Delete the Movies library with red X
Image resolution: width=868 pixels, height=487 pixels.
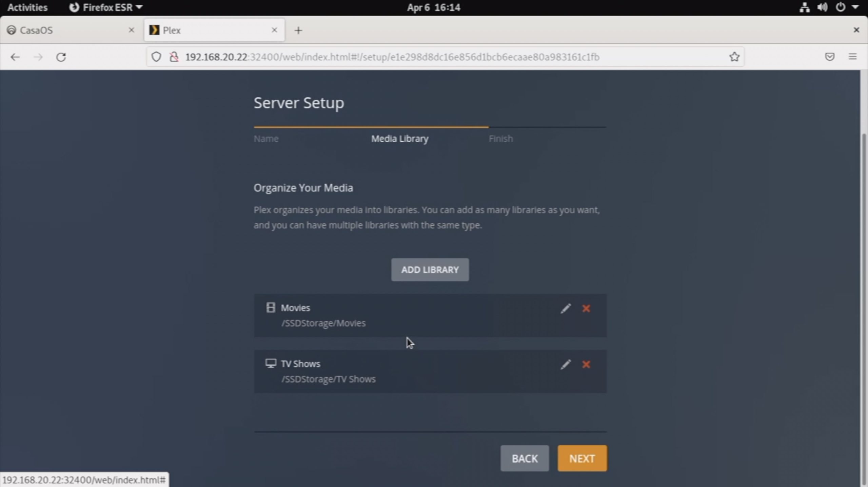586,308
